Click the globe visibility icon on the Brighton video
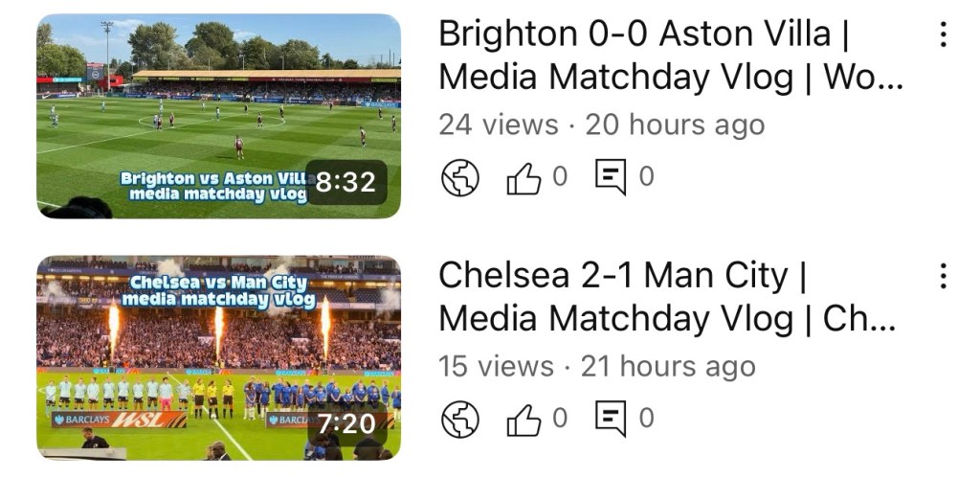 pyautogui.click(x=459, y=178)
